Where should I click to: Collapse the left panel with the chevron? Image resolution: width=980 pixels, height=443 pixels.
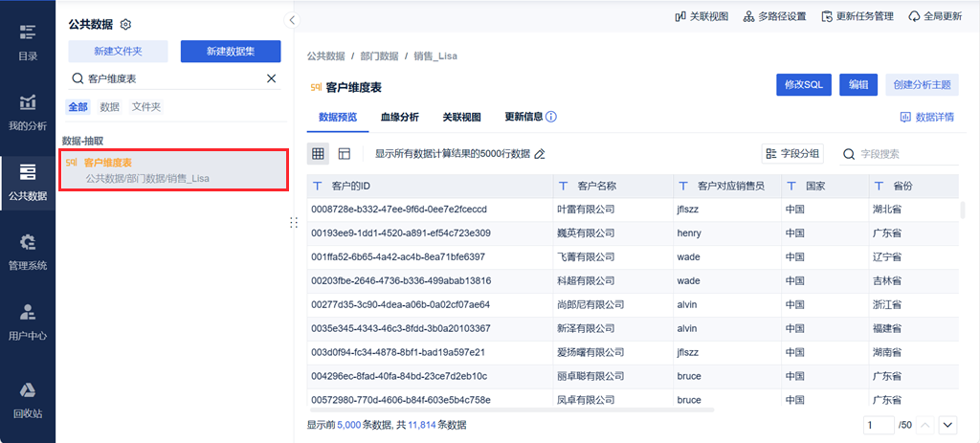291,21
